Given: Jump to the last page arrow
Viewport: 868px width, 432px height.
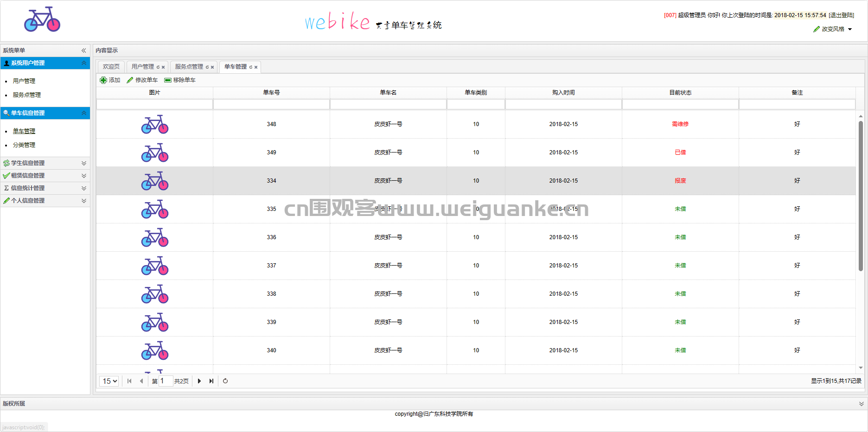Looking at the screenshot, I should pyautogui.click(x=211, y=381).
